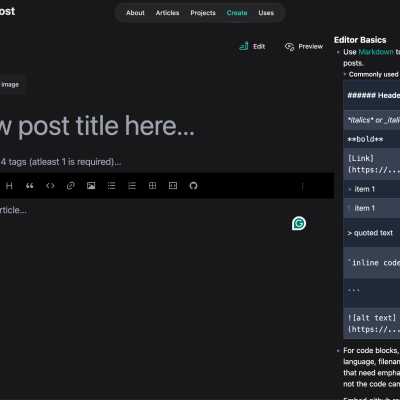Navigate to the Projects page
Viewport: 400px width, 400px height.
[203, 13]
